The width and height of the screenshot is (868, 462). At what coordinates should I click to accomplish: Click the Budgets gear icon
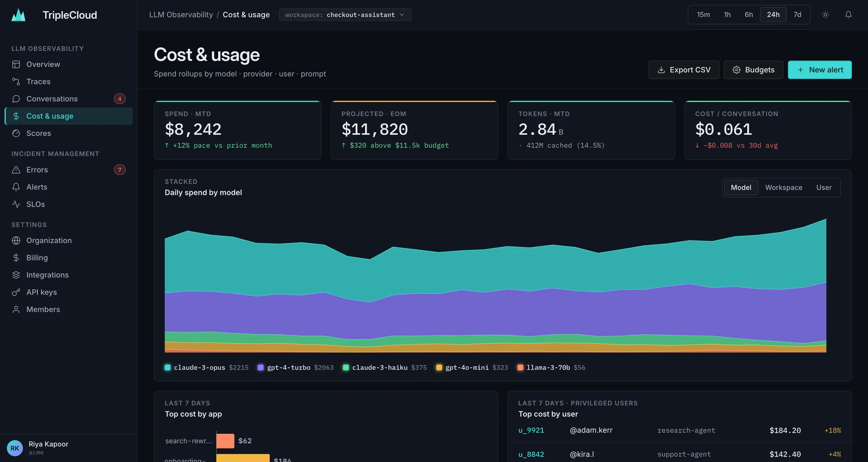(x=736, y=70)
